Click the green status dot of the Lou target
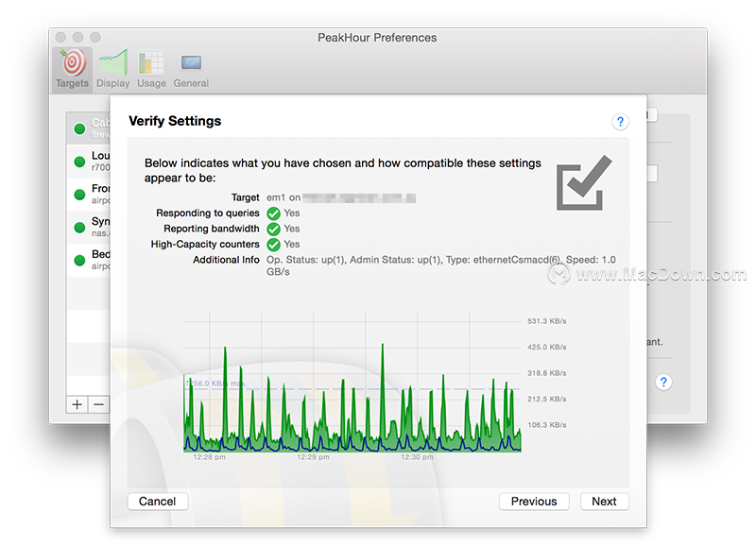This screenshot has width=756, height=546. (x=79, y=162)
